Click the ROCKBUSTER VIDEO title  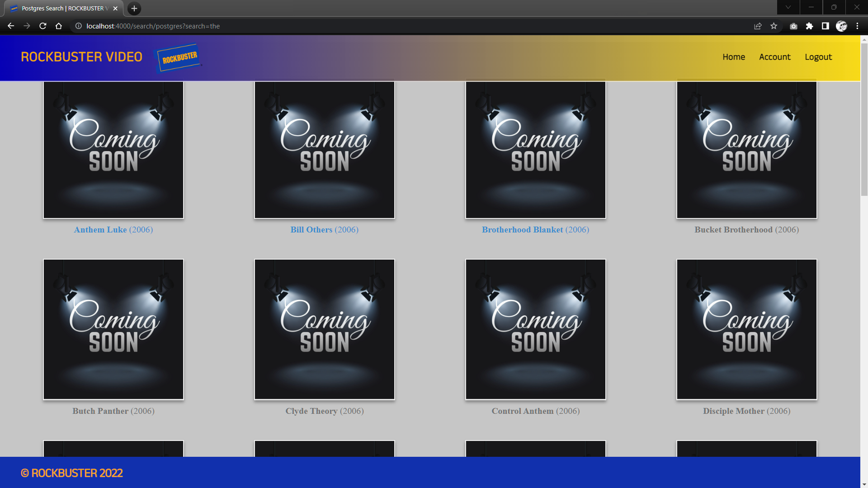tap(81, 57)
